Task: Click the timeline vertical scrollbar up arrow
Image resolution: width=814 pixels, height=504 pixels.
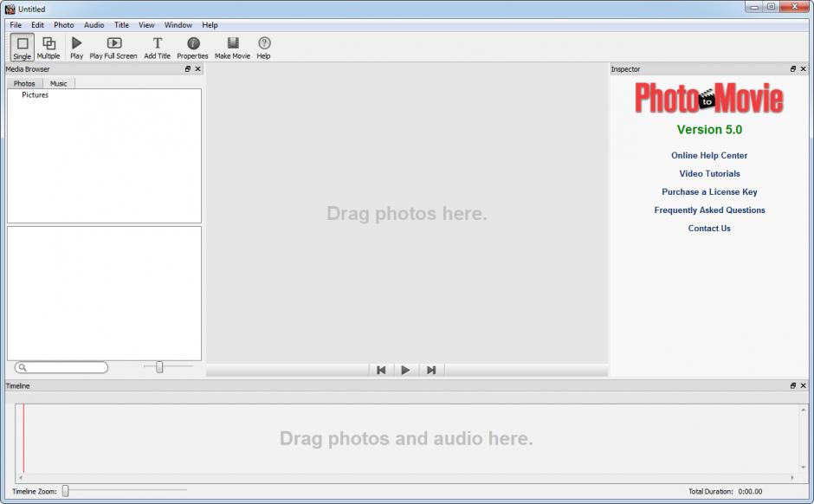Action: [x=803, y=410]
